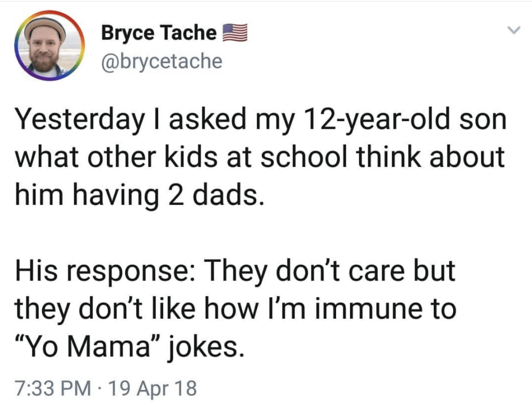Click the 19 Apr 18 date
This screenshot has height=419, width=532.
(x=154, y=389)
